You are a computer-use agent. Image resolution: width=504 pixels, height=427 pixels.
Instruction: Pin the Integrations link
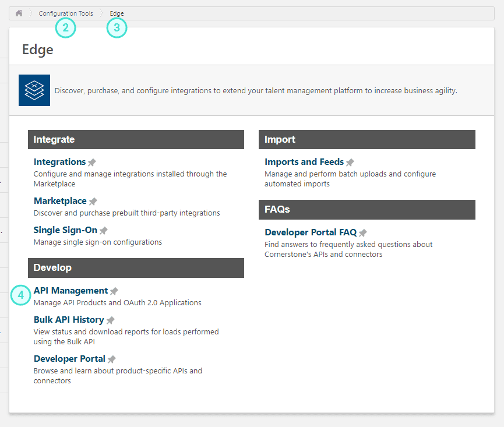click(92, 163)
